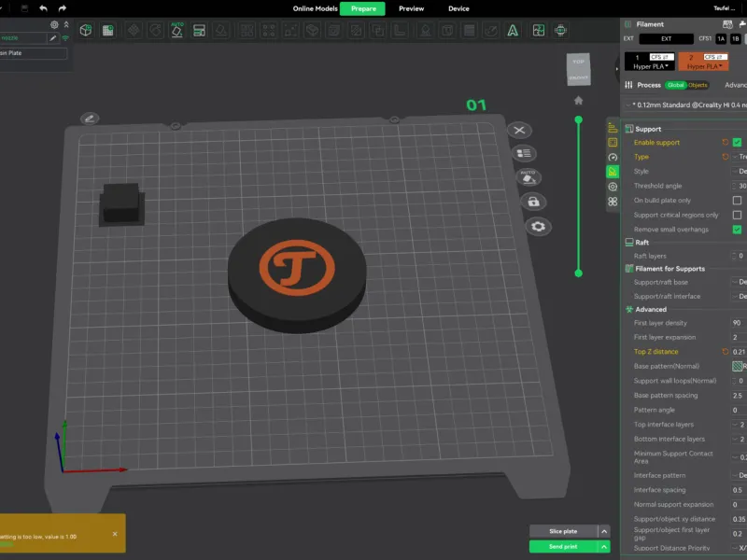
Task: Dismiss the yellow warning notification
Action: click(x=115, y=534)
